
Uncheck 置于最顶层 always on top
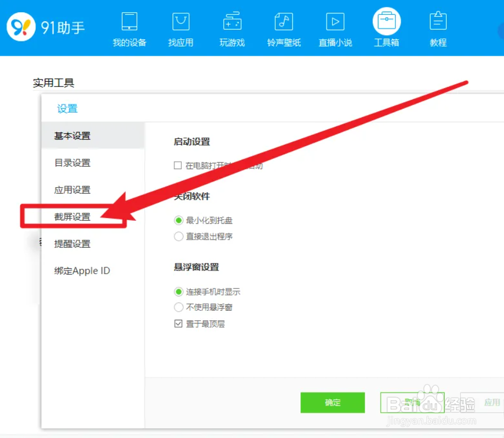click(x=179, y=323)
